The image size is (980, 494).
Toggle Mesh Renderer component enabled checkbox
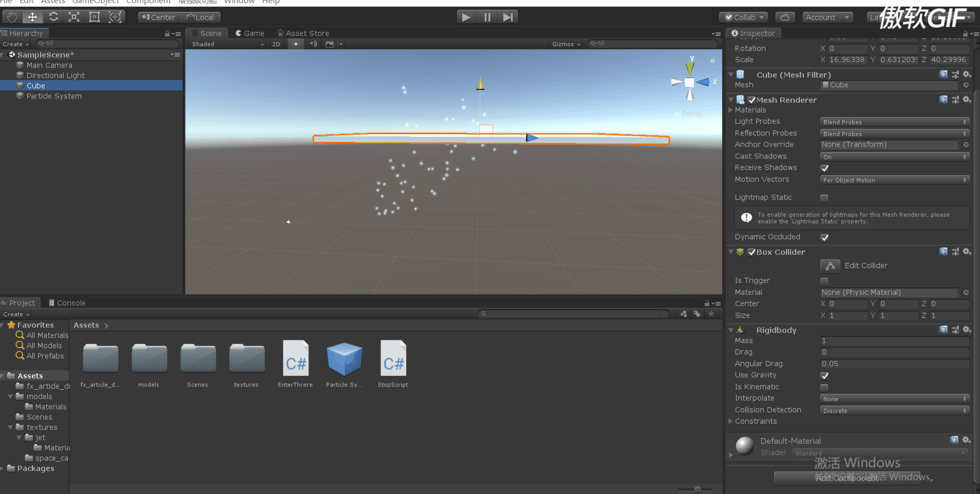(751, 100)
